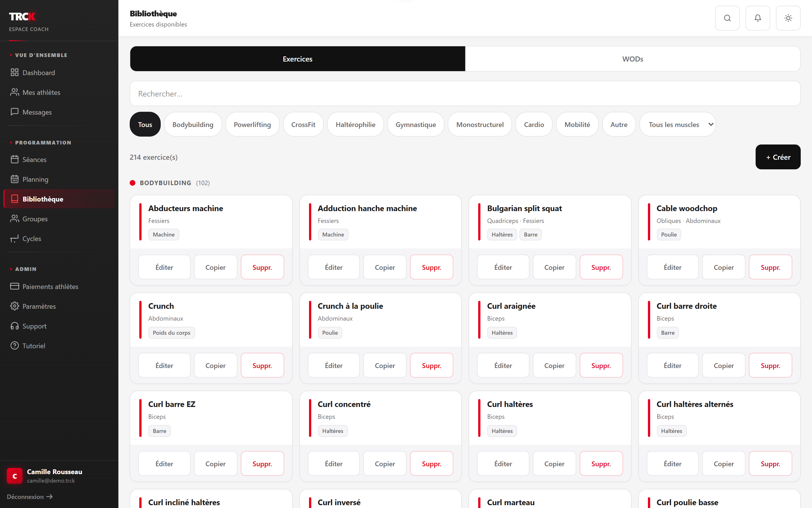The image size is (812, 508).
Task: Switch to the Exercices tab
Action: click(x=297, y=59)
